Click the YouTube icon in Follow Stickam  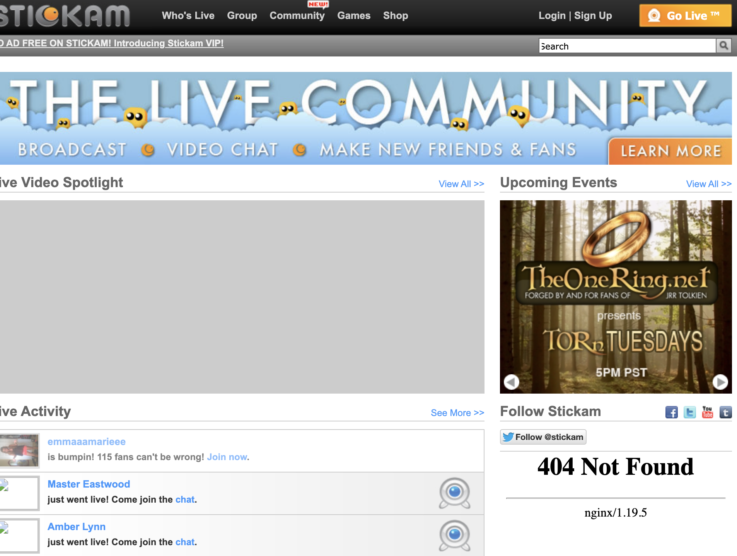point(708,412)
